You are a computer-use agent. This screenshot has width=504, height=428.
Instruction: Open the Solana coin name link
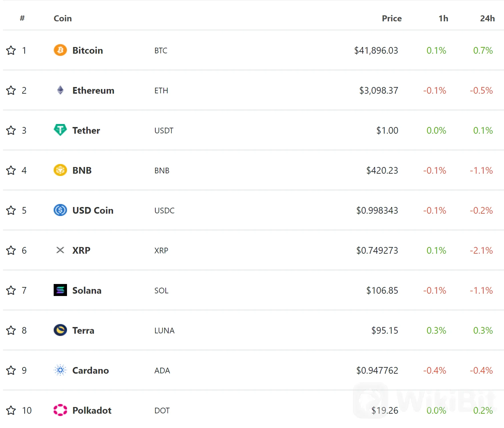(87, 290)
